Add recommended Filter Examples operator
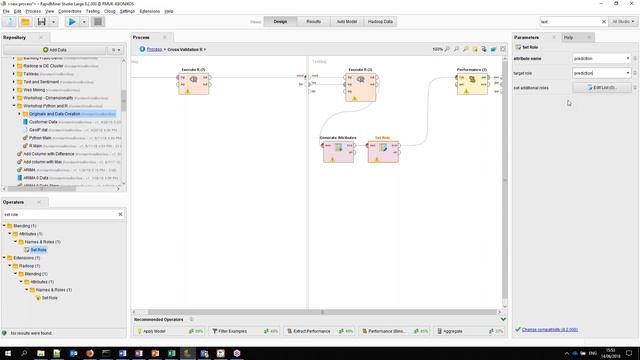This screenshot has height=360, width=640. (244, 331)
